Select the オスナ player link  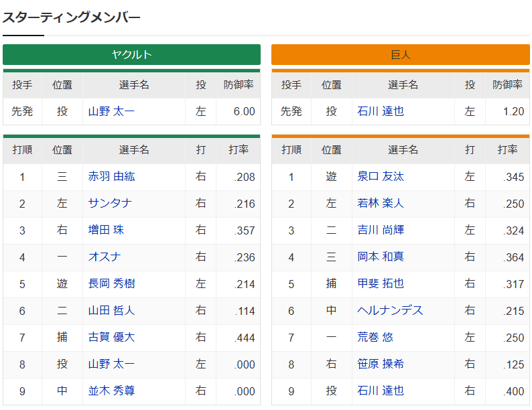105,257
